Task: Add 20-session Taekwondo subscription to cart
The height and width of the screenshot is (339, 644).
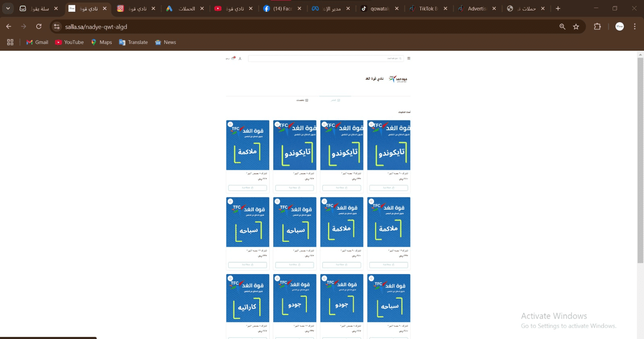Action: 389,187
